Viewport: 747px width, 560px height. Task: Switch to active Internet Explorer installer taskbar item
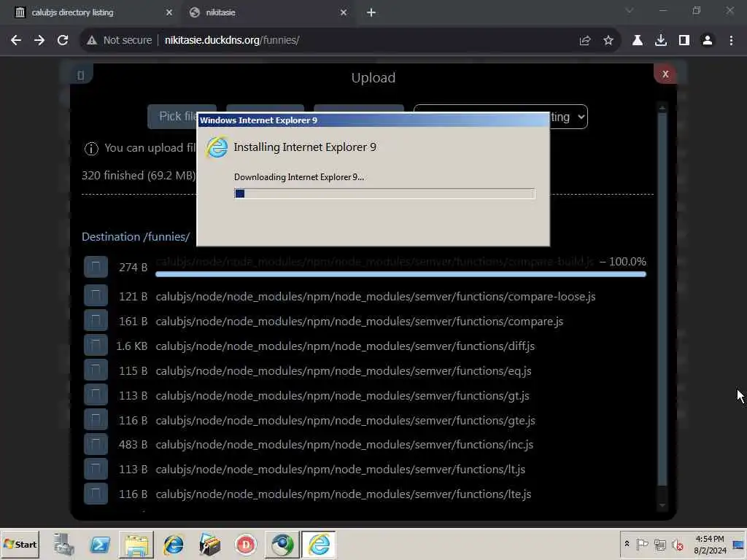[x=319, y=544]
